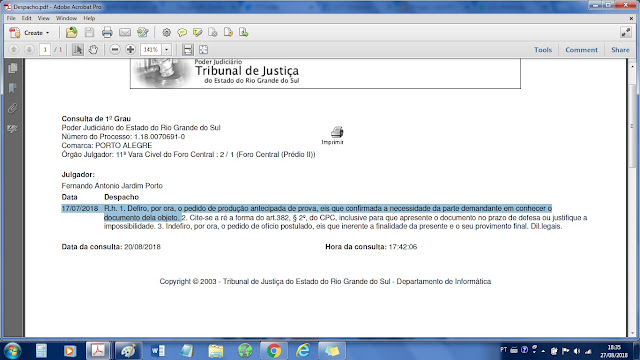Open the View menu
Screen dimensions: 640x360
[43, 18]
